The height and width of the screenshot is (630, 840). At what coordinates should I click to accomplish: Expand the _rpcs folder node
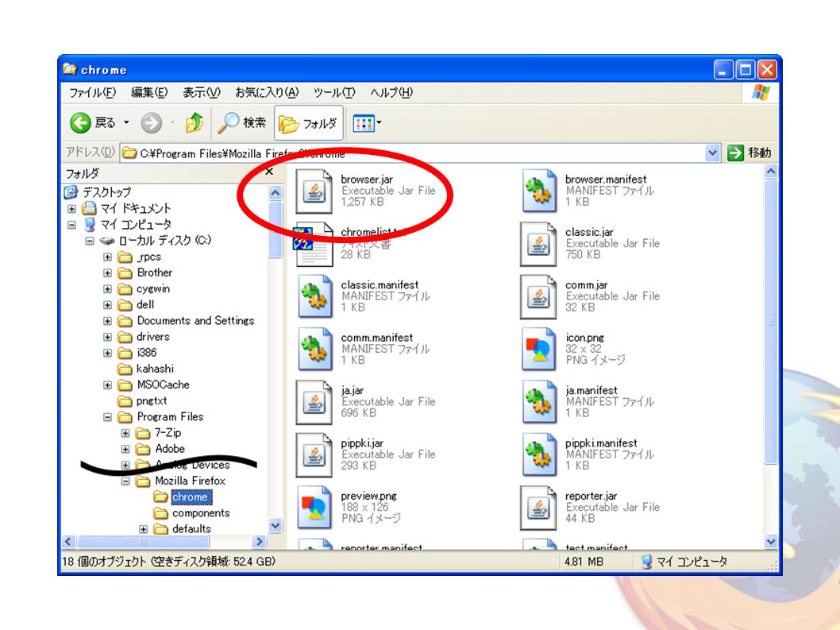click(x=108, y=257)
